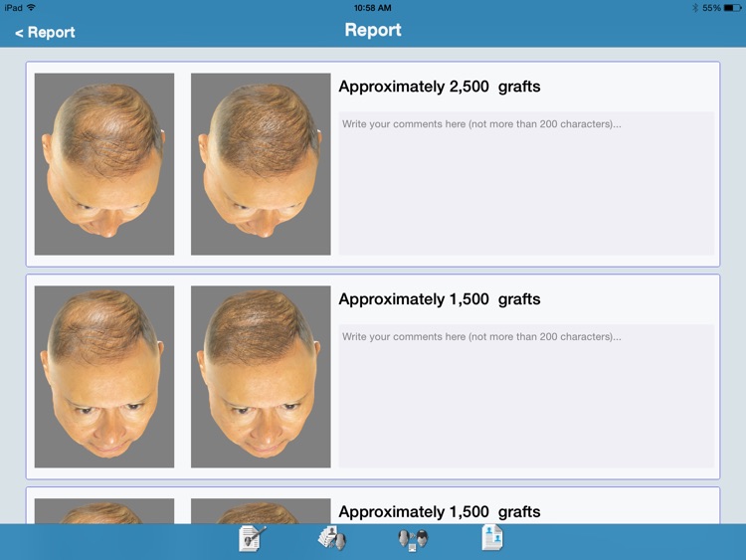The height and width of the screenshot is (560, 746).
Task: Select the after photo in second card
Action: tap(261, 376)
